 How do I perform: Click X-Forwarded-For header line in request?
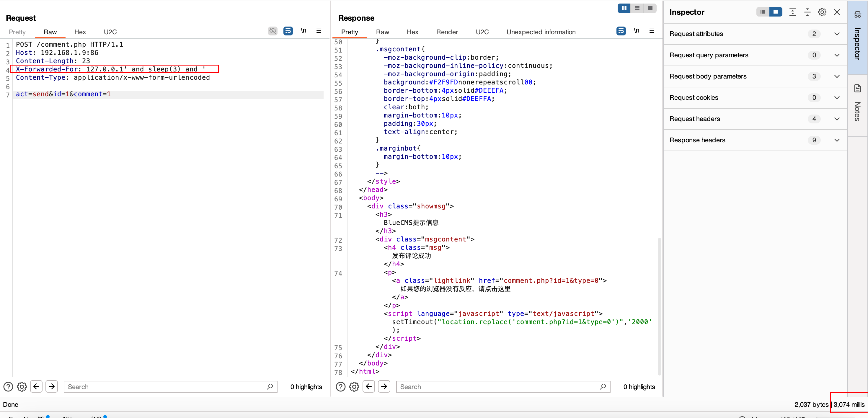point(111,69)
